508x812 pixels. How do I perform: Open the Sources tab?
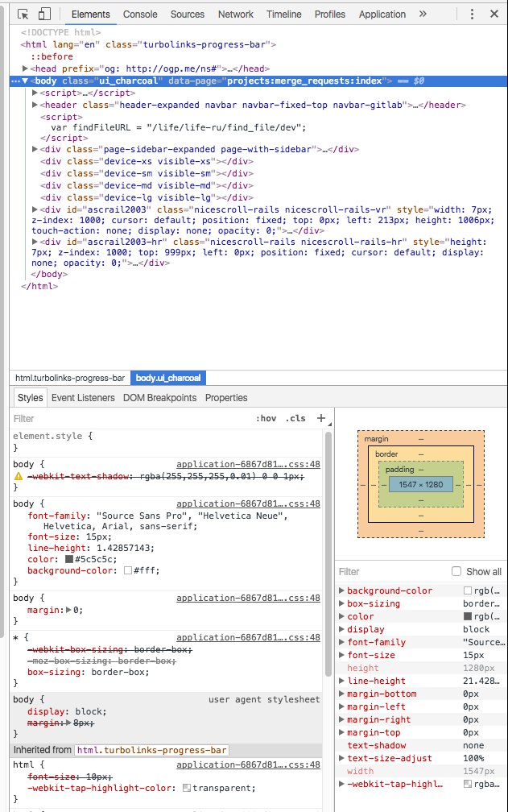pos(188,14)
